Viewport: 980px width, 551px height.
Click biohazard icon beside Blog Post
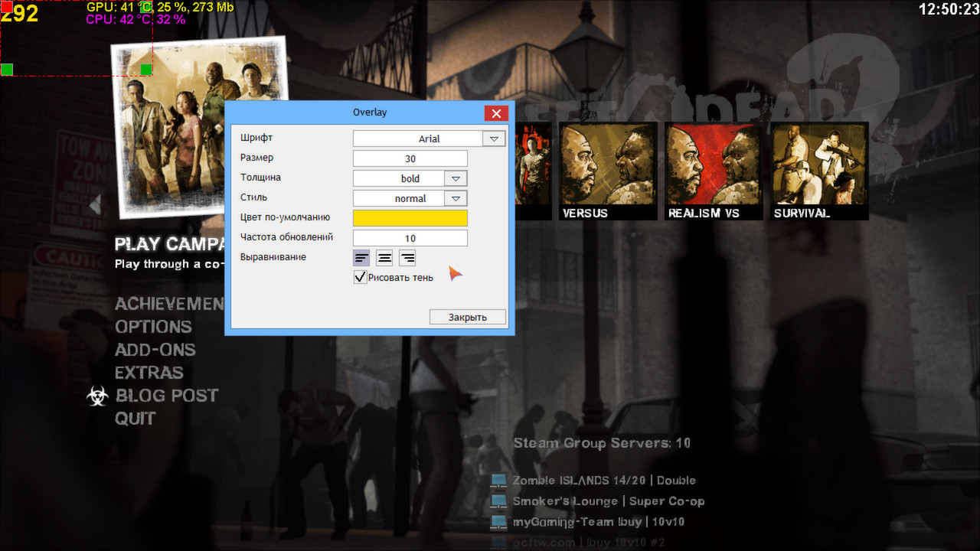97,396
